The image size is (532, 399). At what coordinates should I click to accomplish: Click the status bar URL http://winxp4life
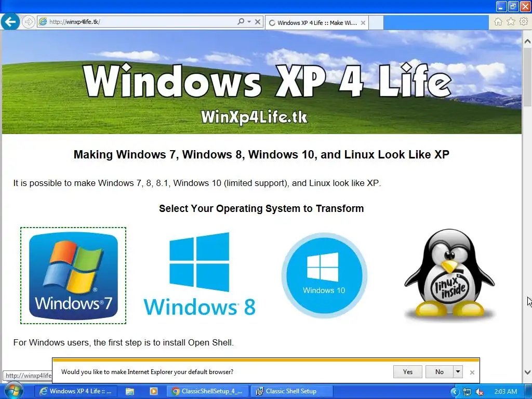(x=28, y=376)
